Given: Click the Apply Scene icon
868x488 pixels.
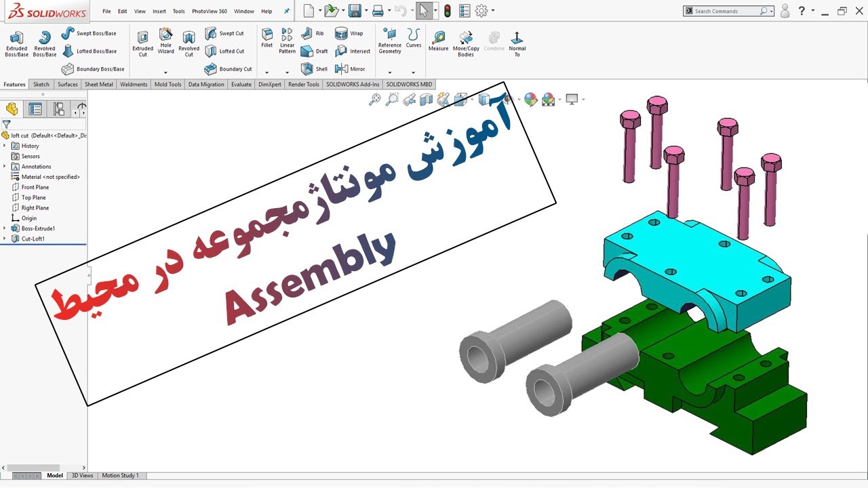Looking at the screenshot, I should click(x=548, y=100).
